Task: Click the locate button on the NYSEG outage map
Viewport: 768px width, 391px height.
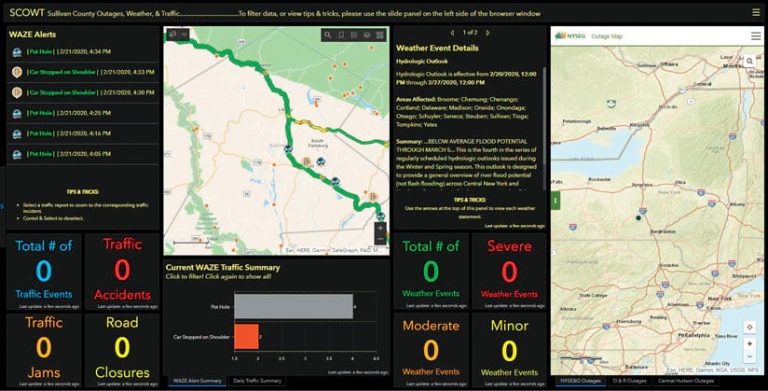Action: 749,327
